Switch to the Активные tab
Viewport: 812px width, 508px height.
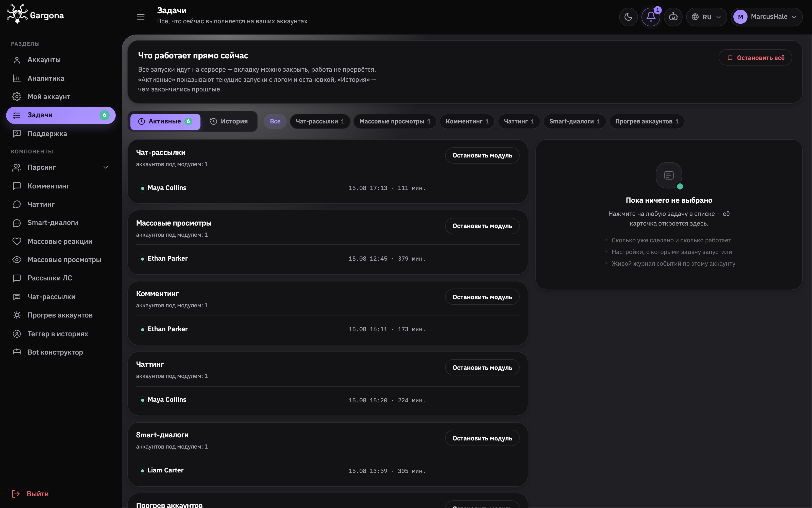[165, 121]
